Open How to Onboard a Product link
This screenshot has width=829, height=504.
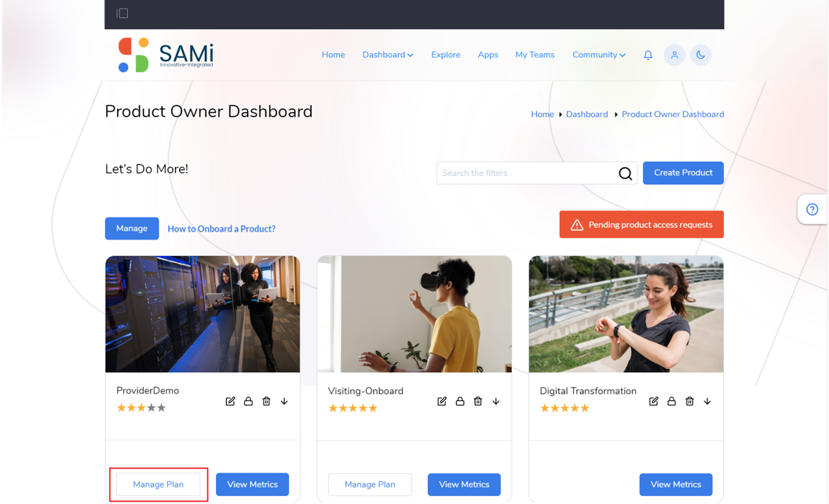[221, 228]
